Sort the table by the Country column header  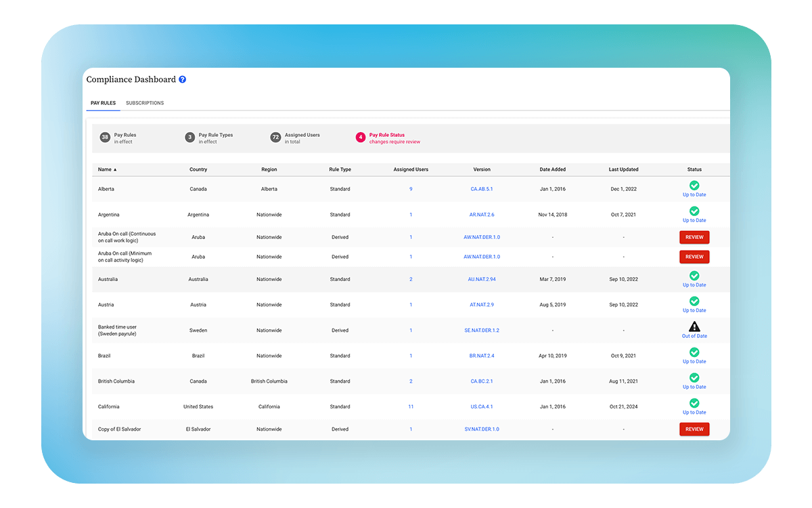pyautogui.click(x=198, y=169)
